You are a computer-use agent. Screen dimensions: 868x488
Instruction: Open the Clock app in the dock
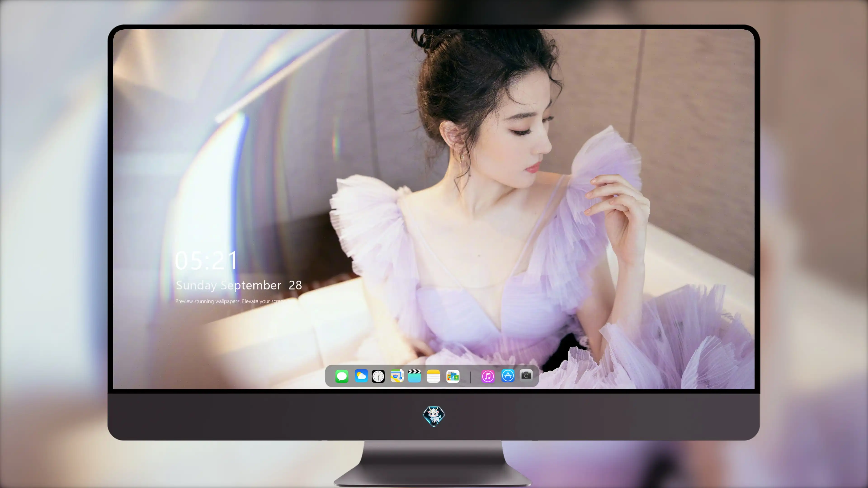[x=378, y=376]
